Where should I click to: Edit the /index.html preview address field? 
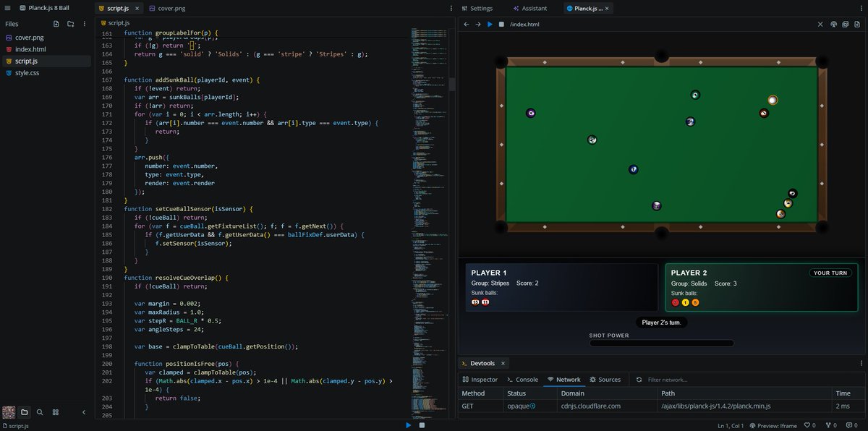pos(660,24)
